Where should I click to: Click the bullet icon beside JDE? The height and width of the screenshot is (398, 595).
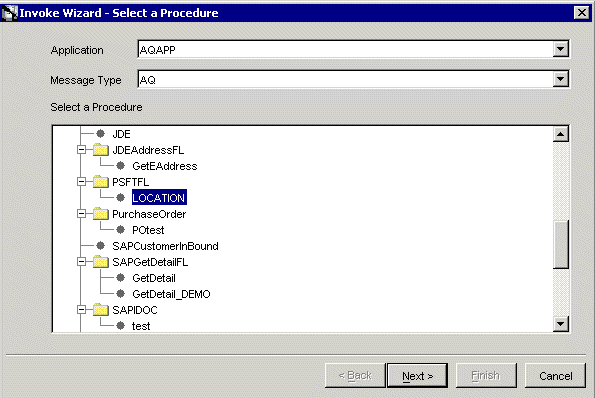[x=101, y=134]
